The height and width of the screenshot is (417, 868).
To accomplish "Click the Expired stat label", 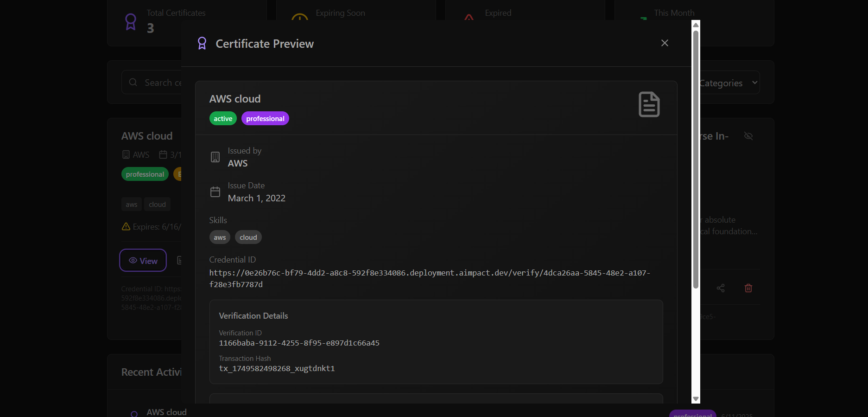I will 498,13.
